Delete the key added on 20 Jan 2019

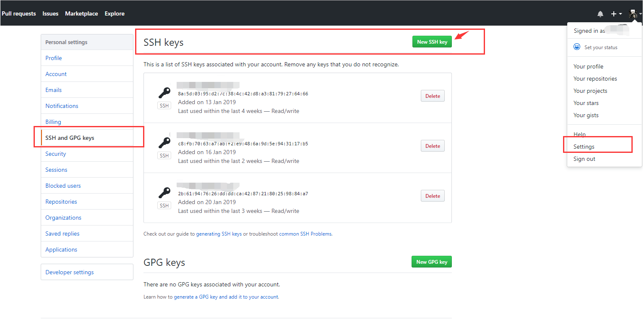(x=433, y=196)
